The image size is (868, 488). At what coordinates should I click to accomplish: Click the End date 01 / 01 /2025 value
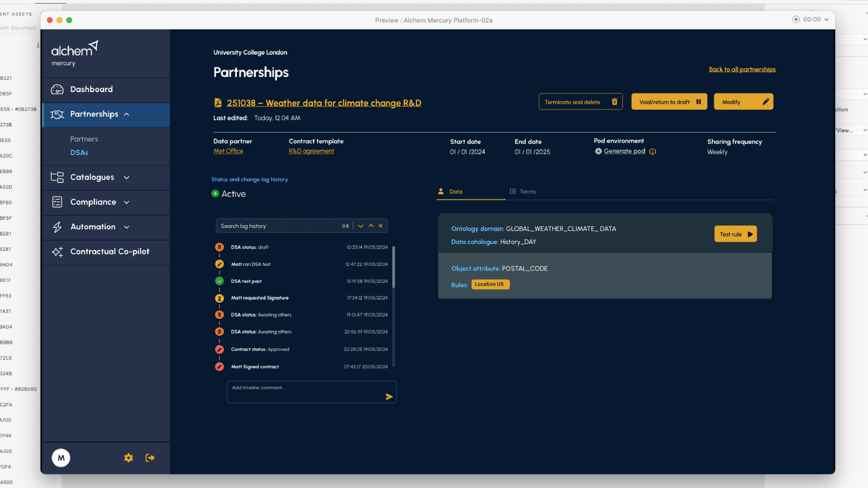532,152
